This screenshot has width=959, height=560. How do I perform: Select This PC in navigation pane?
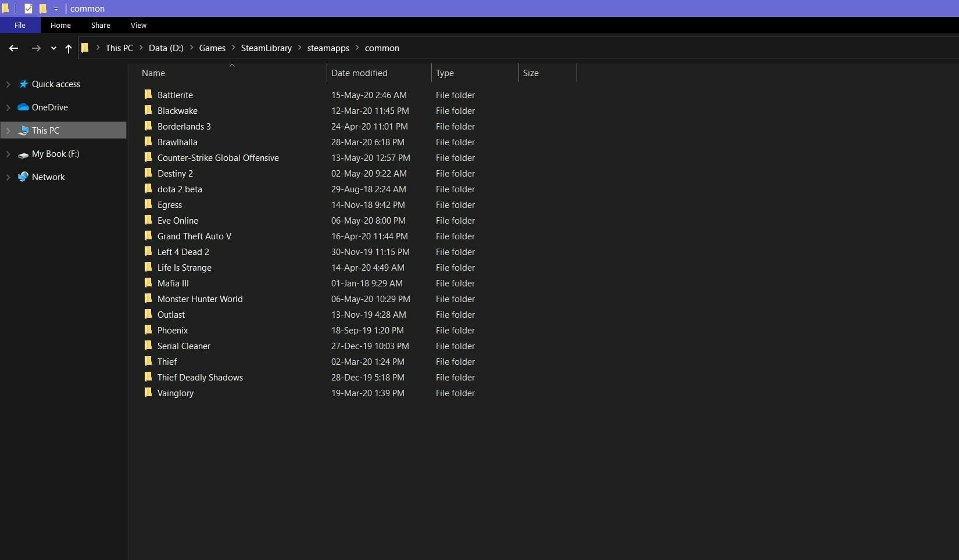click(x=45, y=131)
